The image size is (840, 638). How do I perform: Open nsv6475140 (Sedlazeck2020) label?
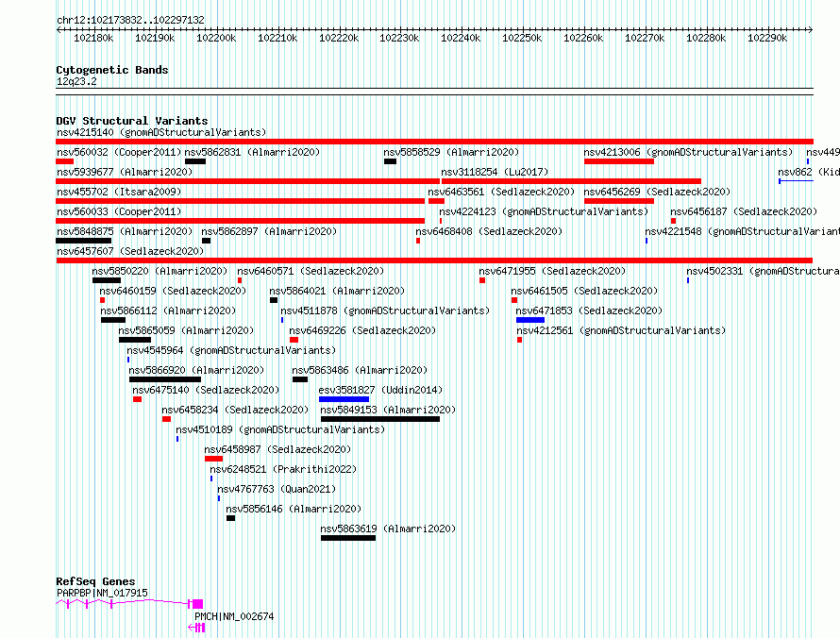207,390
